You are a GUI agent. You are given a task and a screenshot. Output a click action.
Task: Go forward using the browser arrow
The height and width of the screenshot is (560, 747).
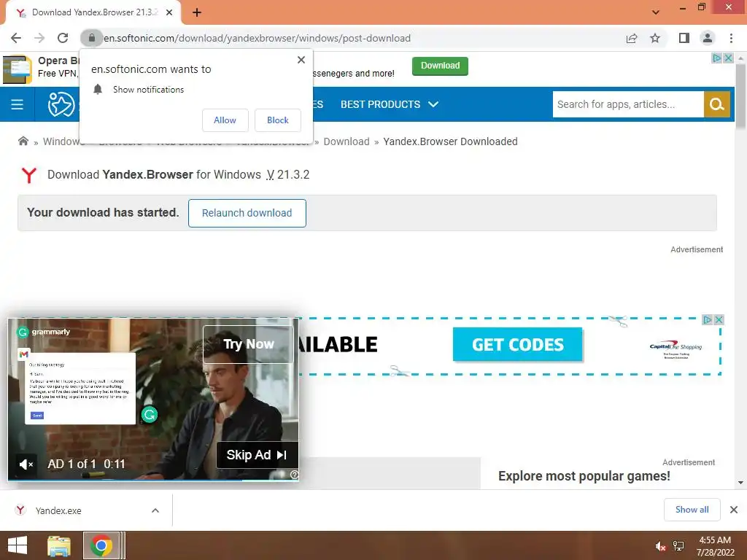[x=39, y=38]
